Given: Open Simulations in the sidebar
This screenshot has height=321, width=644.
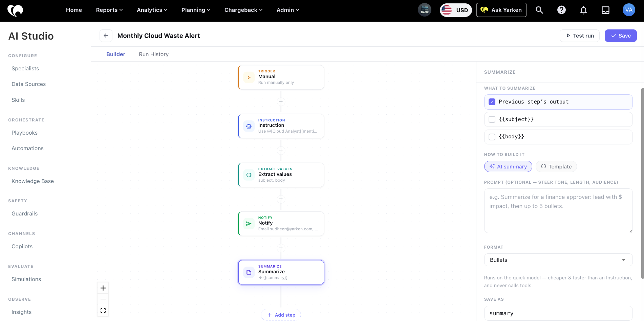Looking at the screenshot, I should (x=26, y=279).
